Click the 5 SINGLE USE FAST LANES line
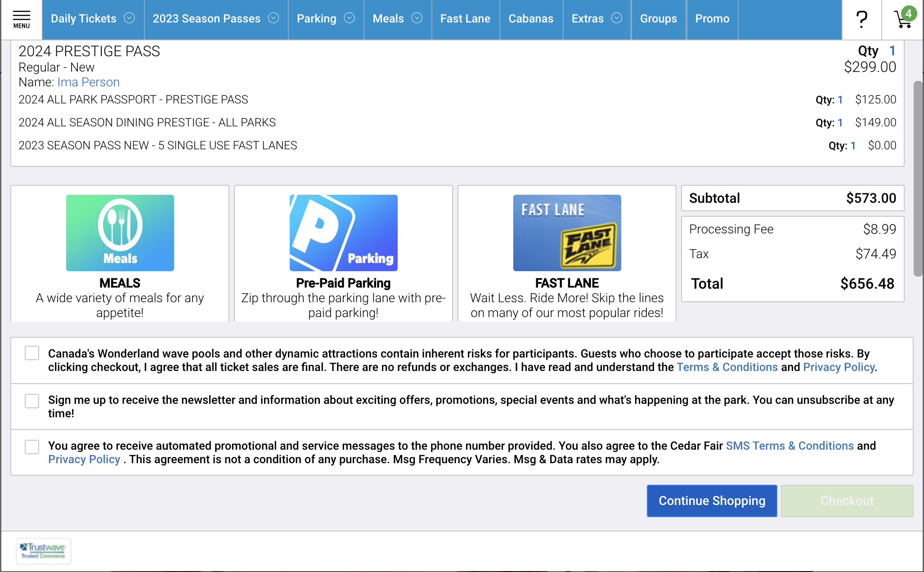Screen dimensions: 924x572 [158, 145]
